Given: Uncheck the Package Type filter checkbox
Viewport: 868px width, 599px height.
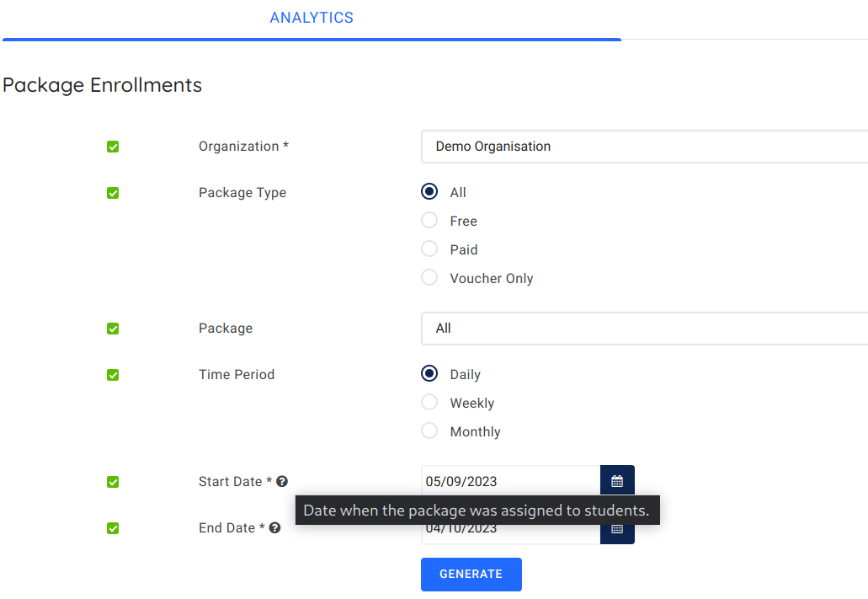Looking at the screenshot, I should 113,192.
